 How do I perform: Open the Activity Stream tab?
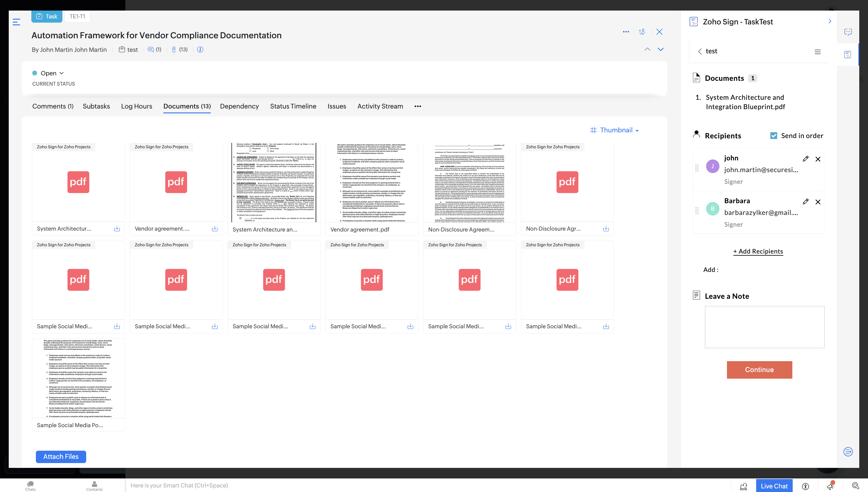(x=380, y=106)
